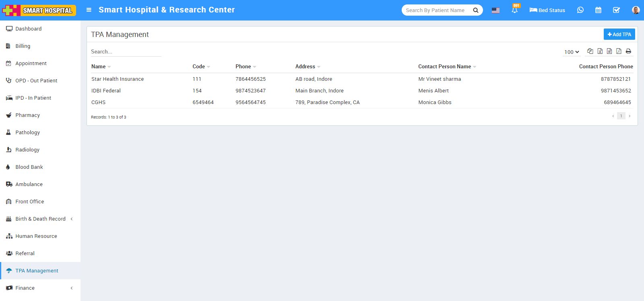This screenshot has width=644, height=301.
Task: Open the task checklist icon
Action: click(x=616, y=10)
